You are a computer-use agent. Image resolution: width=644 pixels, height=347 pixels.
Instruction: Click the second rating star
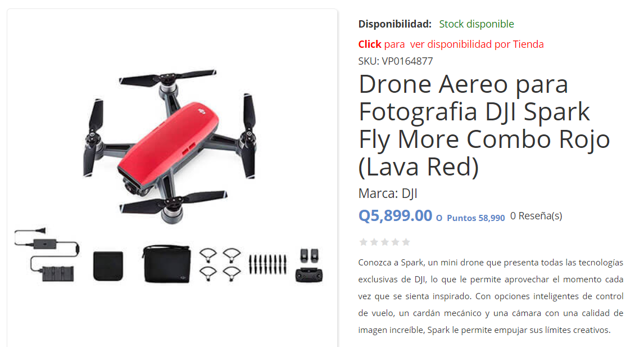pos(374,242)
